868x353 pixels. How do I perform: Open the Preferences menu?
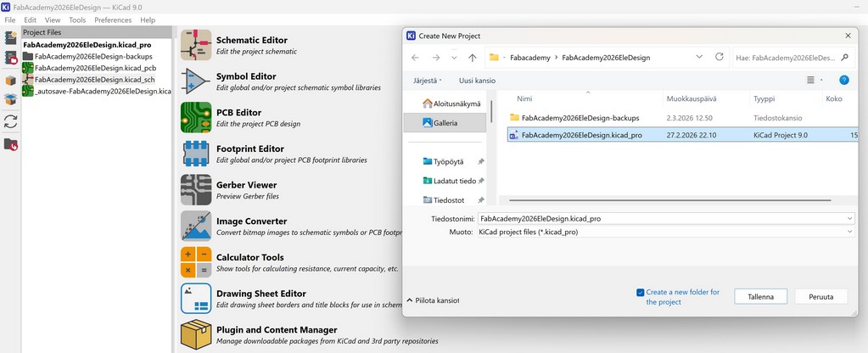coord(113,20)
